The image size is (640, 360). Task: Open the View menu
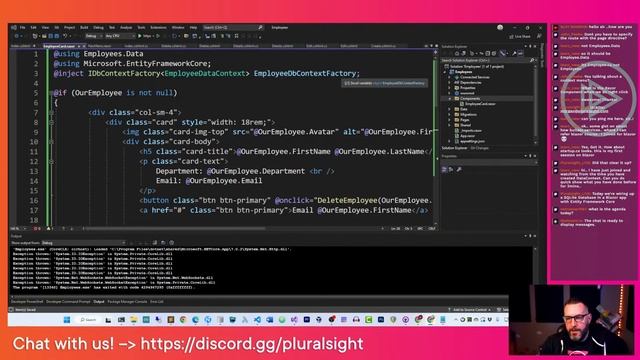pyautogui.click(x=45, y=28)
